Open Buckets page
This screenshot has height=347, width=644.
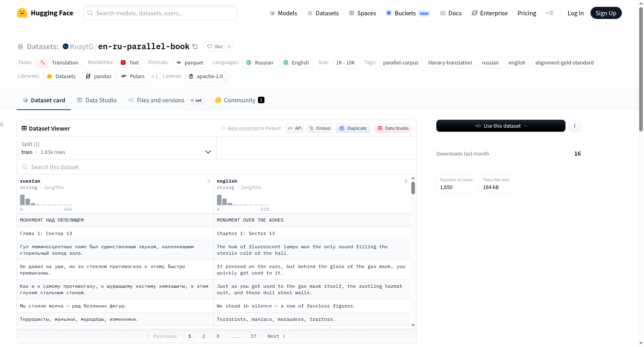click(407, 13)
